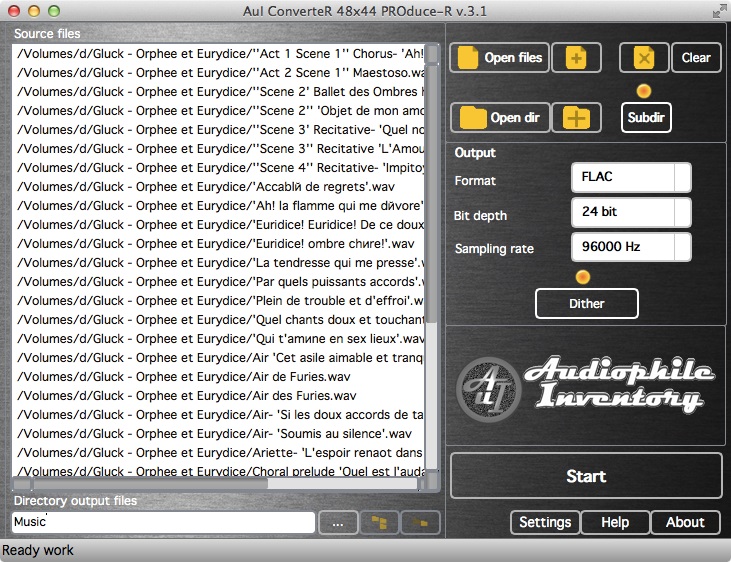Select the Recitative 'L'Amou' file row
This screenshot has height=562, width=731.
(x=218, y=149)
